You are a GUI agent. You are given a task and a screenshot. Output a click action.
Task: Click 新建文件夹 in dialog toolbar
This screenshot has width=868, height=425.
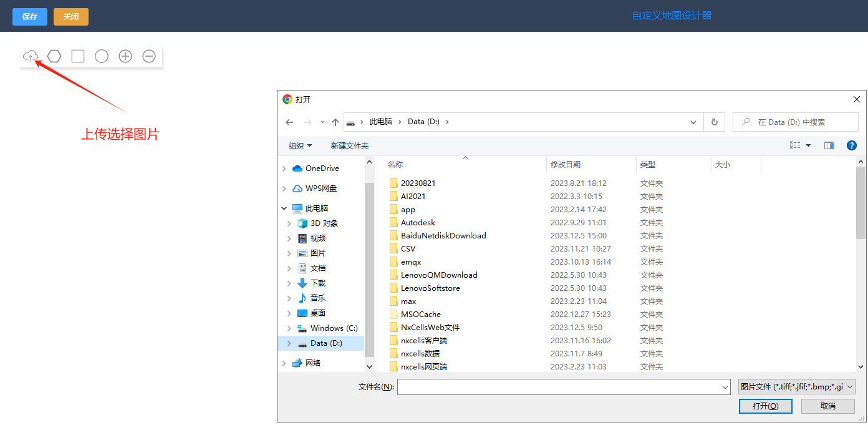(349, 146)
